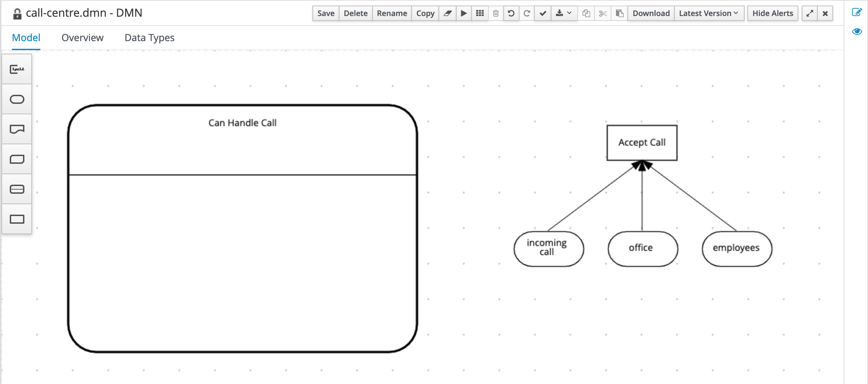Close the editor with the X button
This screenshot has height=384, width=868.
(x=825, y=13)
